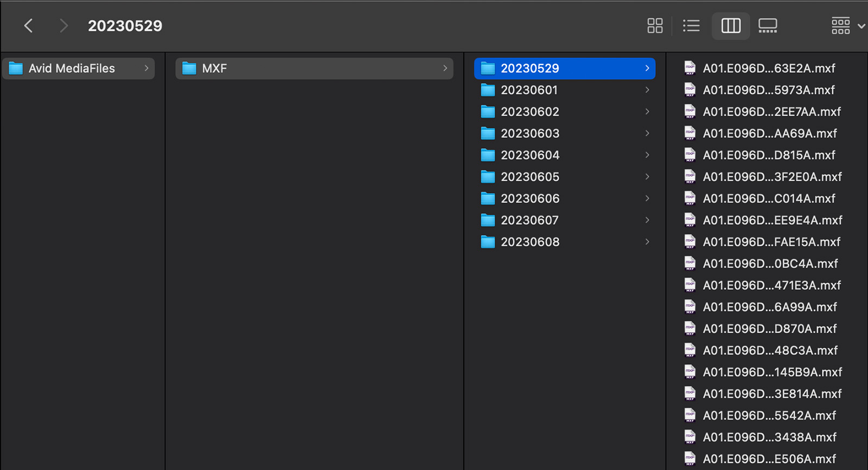868x470 pixels.
Task: Select file A01.E096D...C014A.mxf
Action: [769, 199]
